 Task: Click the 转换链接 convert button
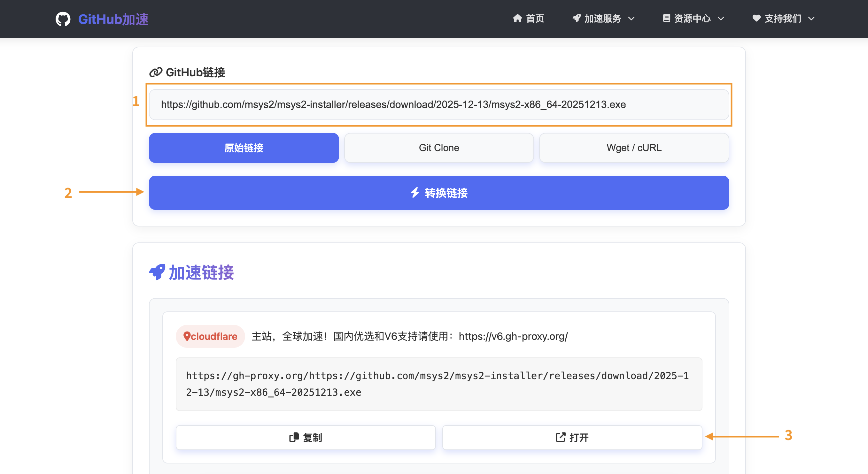[439, 193]
